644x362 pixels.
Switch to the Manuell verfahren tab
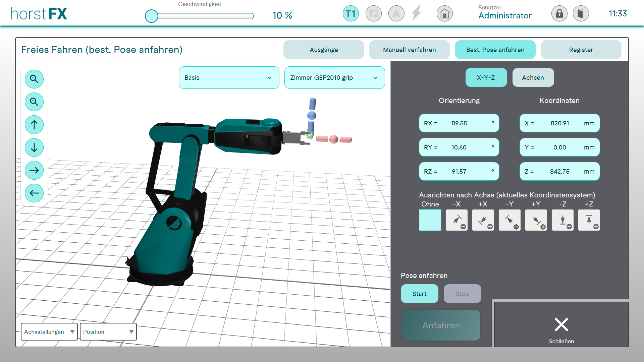pos(409,50)
